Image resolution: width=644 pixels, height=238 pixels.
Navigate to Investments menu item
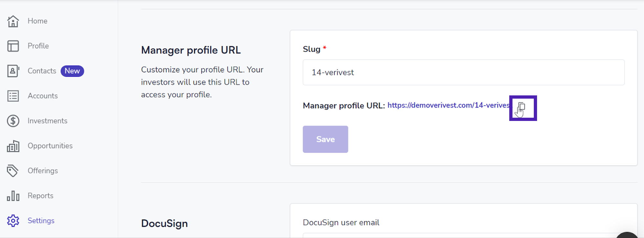pyautogui.click(x=48, y=121)
